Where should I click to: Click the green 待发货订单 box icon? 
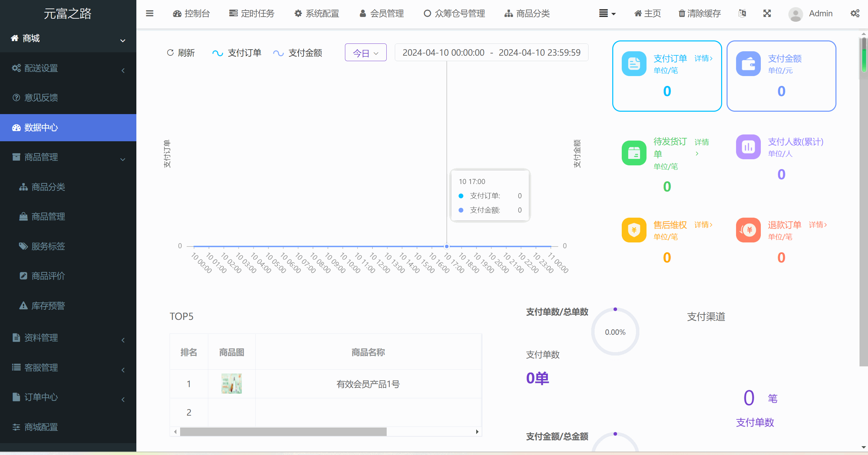(x=634, y=153)
